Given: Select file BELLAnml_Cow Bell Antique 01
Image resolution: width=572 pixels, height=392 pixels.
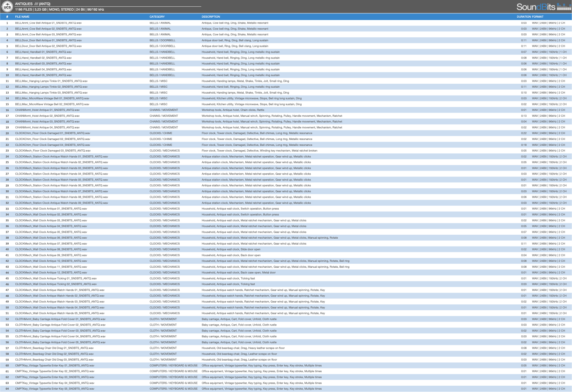Looking at the screenshot, I should pos(48,23).
